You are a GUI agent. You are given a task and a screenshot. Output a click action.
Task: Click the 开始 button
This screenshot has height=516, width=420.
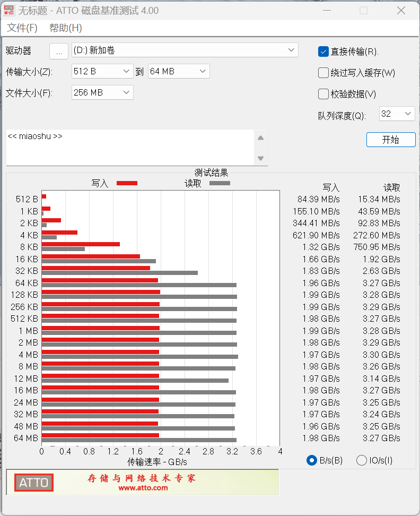click(390, 140)
